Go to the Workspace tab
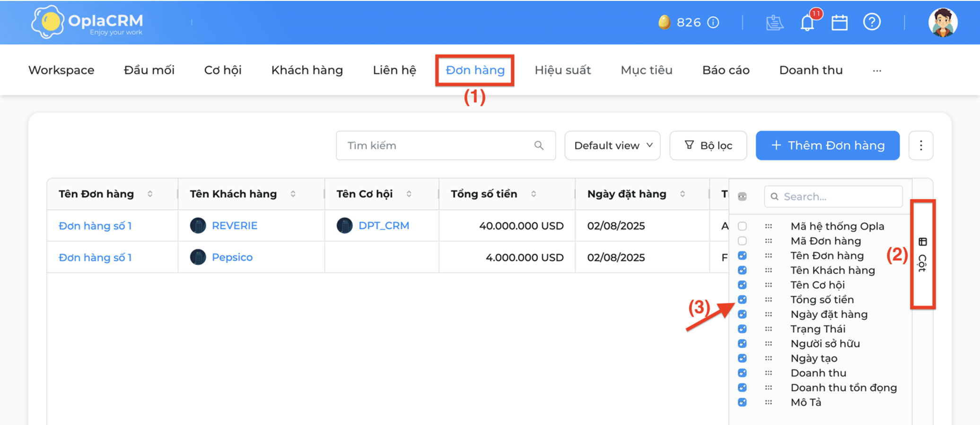980x425 pixels. 61,70
